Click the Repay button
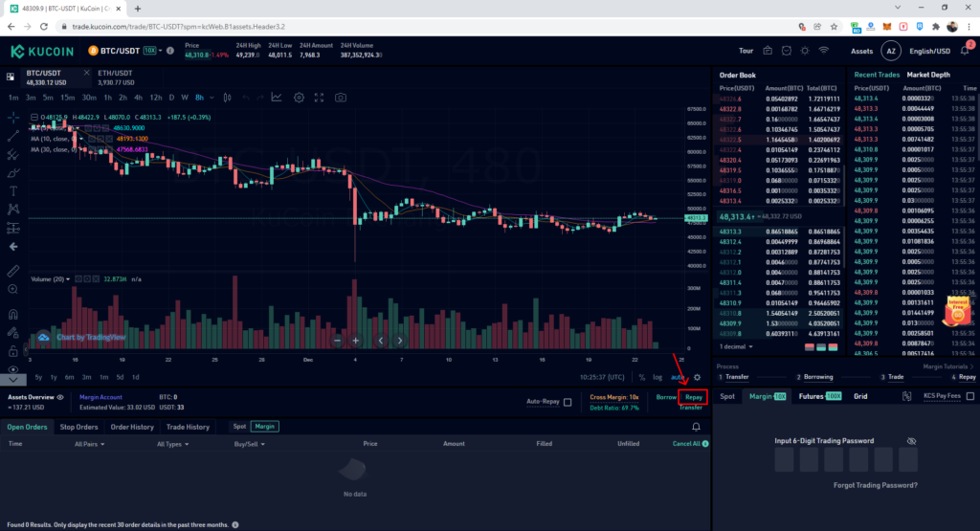980x531 pixels. tap(693, 397)
